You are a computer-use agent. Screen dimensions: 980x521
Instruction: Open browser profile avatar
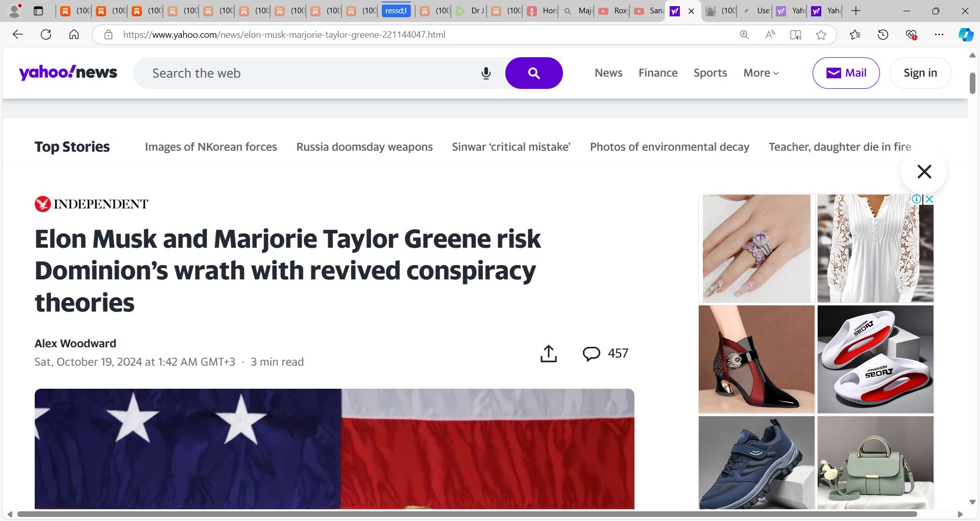(x=15, y=10)
